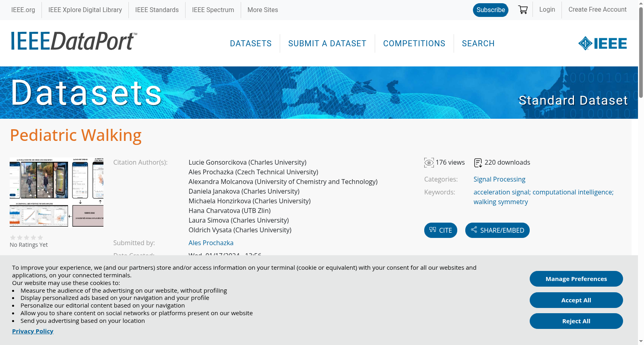Click the downloads document icon
Screen dimensions: 644x345
pyautogui.click(x=478, y=163)
